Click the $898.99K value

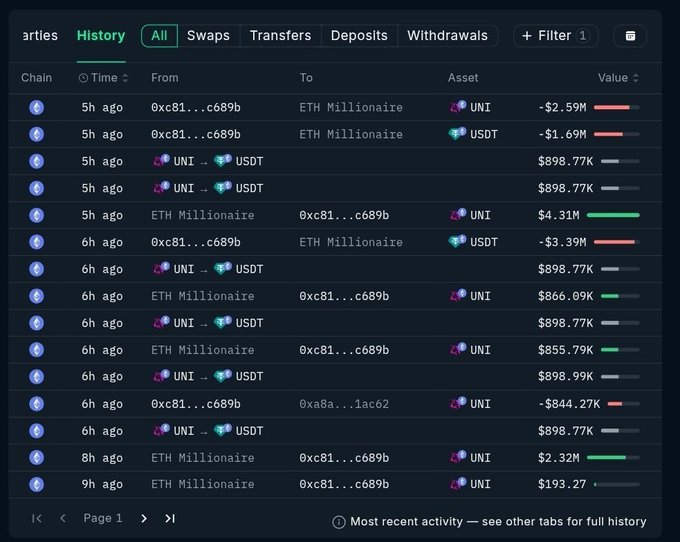[x=565, y=376]
